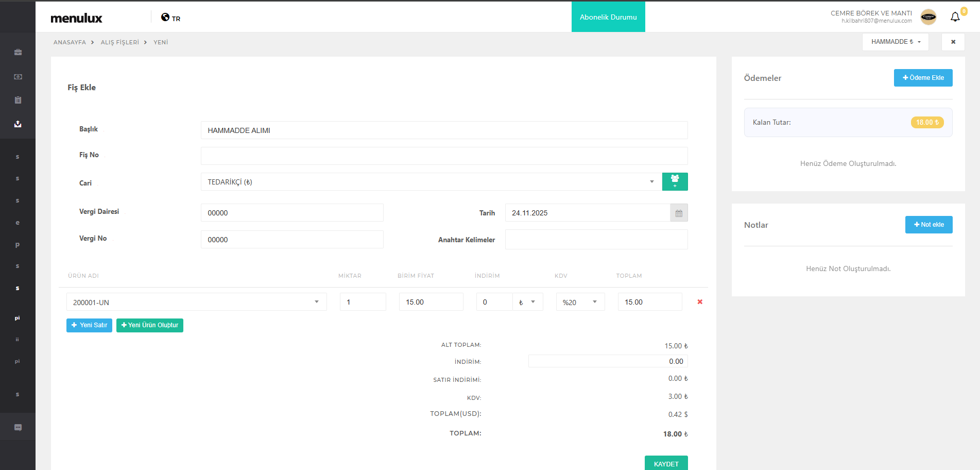Click the Vergi Dairesi field
This screenshot has width=980, height=470.
292,213
